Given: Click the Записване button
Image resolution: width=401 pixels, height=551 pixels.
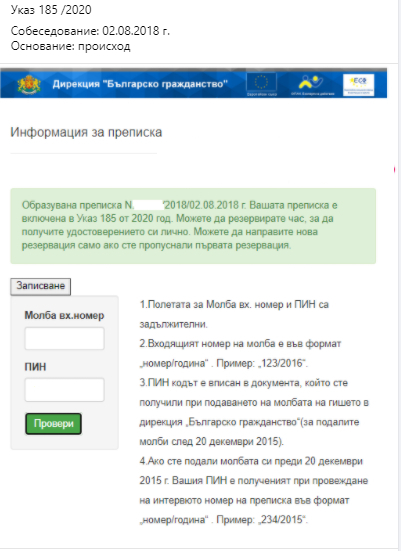Looking at the screenshot, I should [40, 286].
